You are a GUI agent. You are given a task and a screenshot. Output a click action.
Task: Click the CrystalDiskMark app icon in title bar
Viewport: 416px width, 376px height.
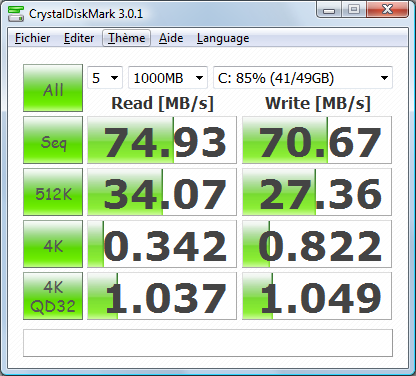coord(16,14)
